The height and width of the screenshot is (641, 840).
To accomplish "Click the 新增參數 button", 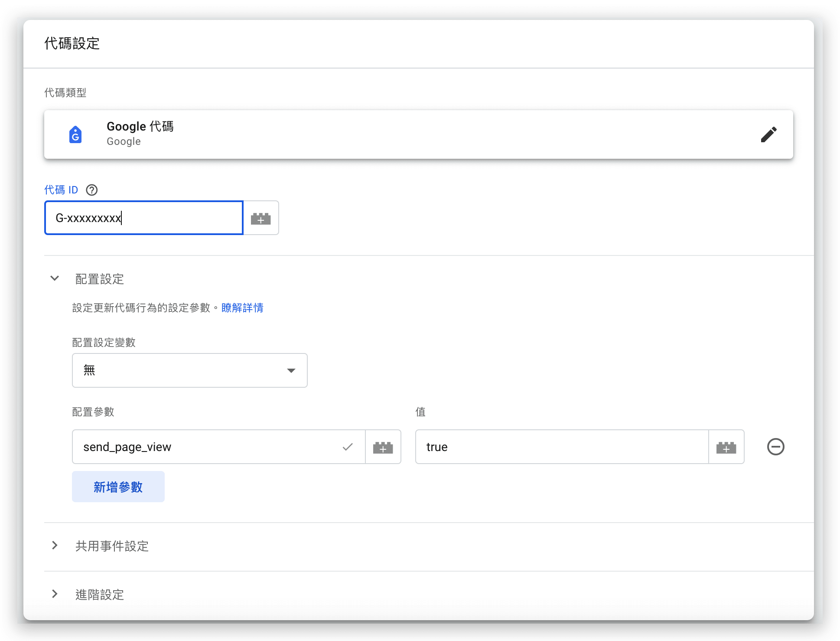I will pos(118,487).
